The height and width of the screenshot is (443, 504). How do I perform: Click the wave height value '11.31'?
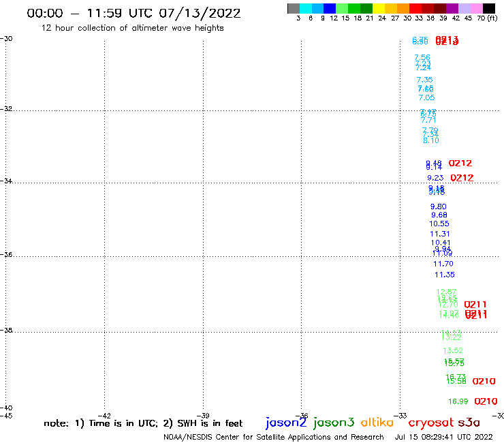pyautogui.click(x=440, y=234)
